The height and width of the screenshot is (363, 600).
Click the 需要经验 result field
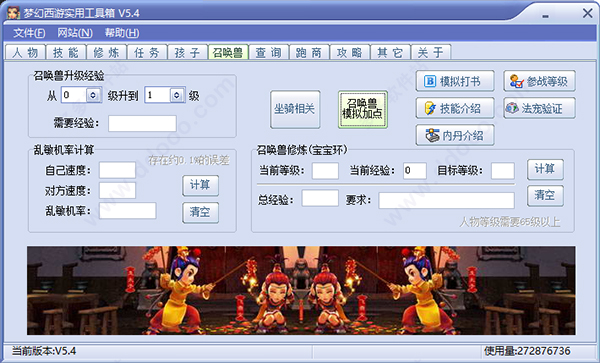[x=142, y=123]
